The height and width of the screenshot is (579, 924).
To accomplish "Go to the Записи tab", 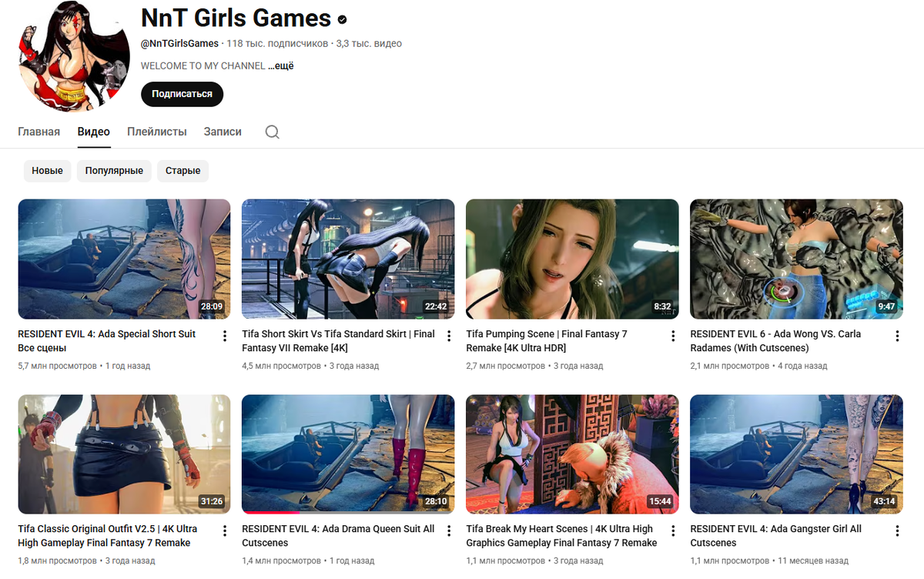I will coord(222,132).
